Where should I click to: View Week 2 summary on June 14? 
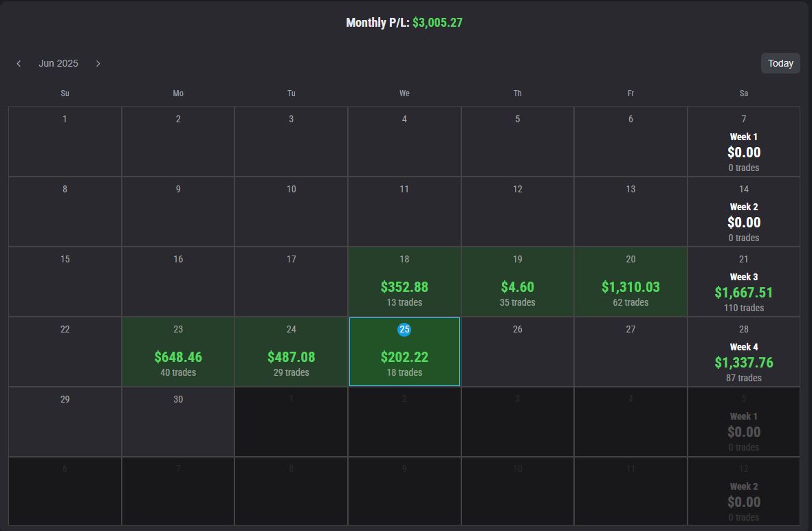(x=743, y=222)
